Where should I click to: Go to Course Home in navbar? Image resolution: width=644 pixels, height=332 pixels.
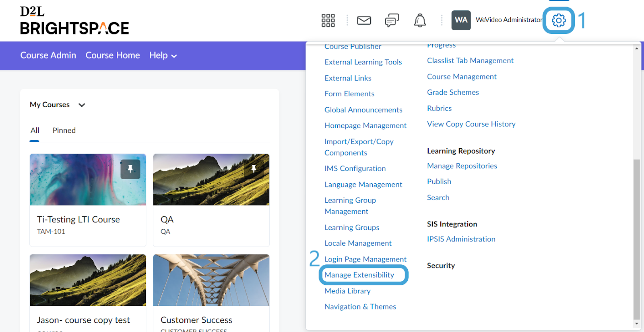point(113,55)
